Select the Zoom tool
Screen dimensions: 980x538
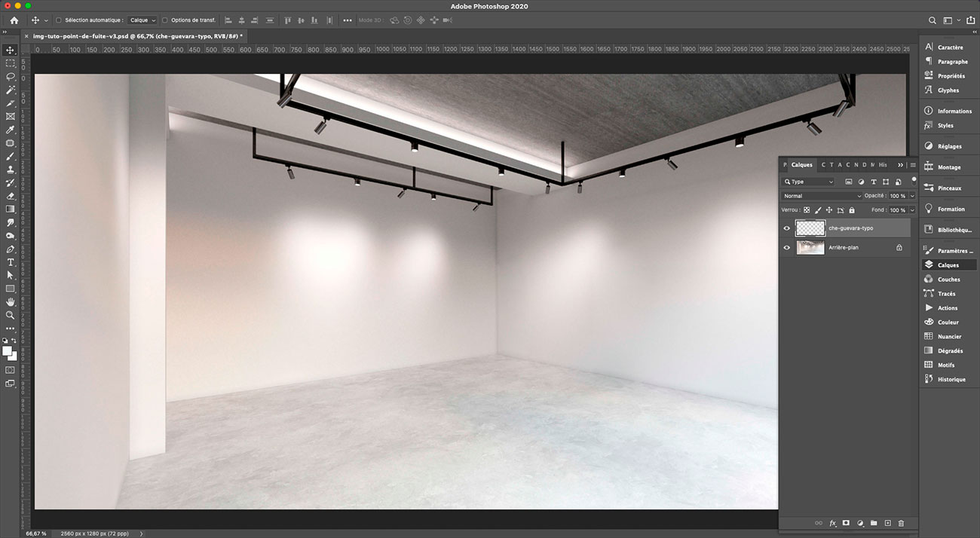[x=10, y=315]
